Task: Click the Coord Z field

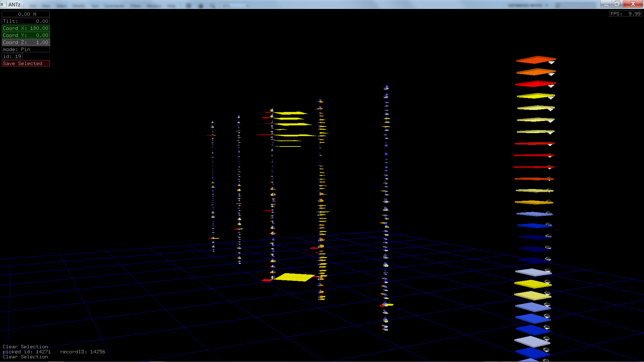Action: click(x=25, y=42)
